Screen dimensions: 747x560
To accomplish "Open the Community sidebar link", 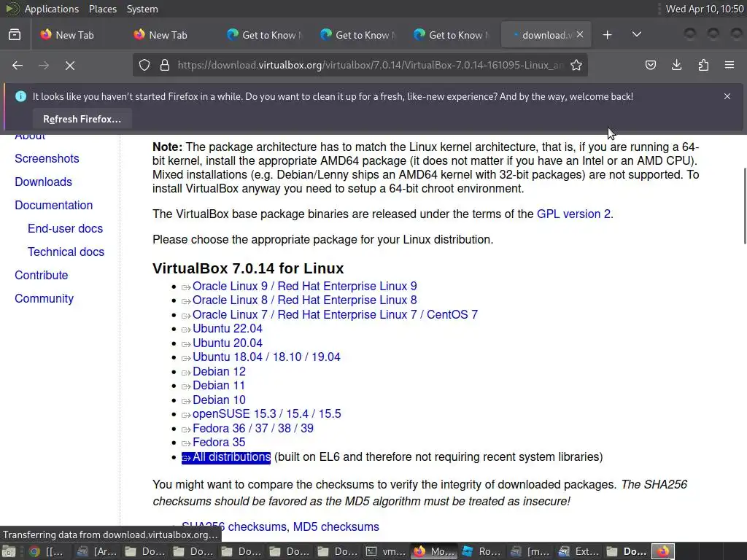I will click(x=44, y=298).
